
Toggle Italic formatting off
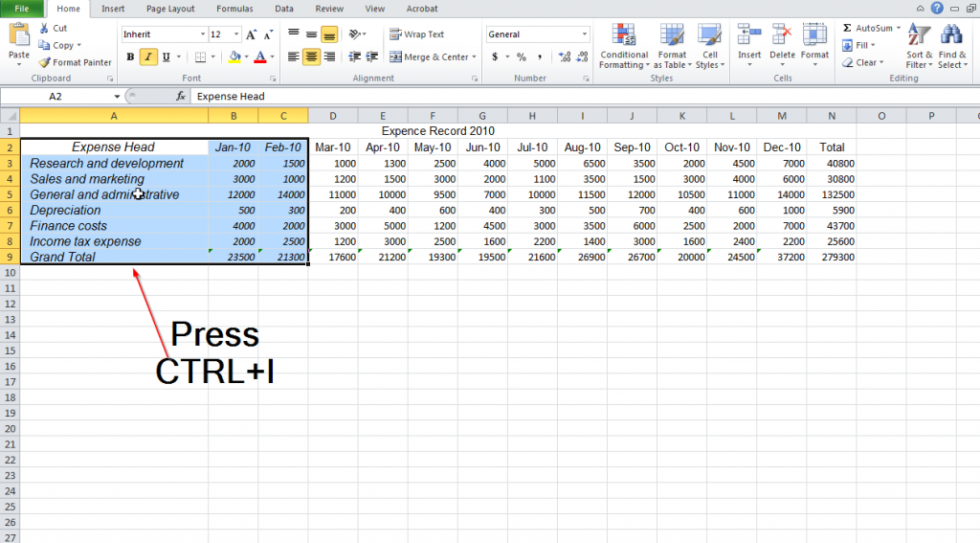point(148,57)
